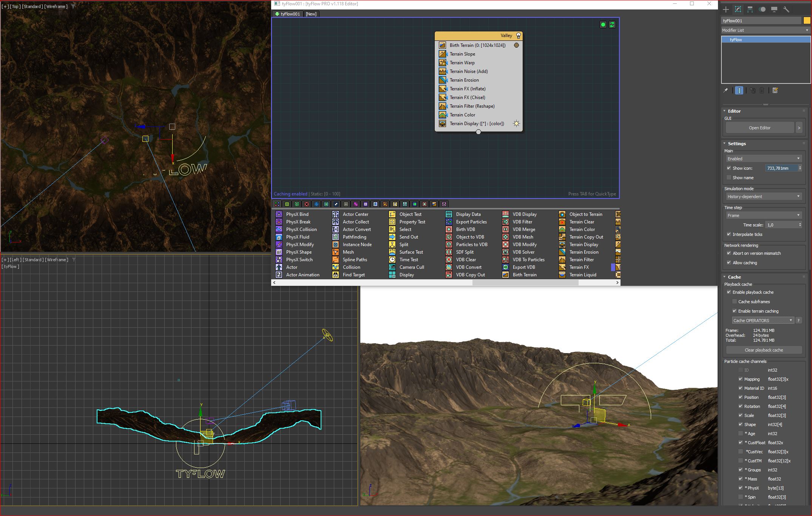Click the Terrain Filter (Reshape) operator
Screen dimensions: 812x516
pos(472,106)
